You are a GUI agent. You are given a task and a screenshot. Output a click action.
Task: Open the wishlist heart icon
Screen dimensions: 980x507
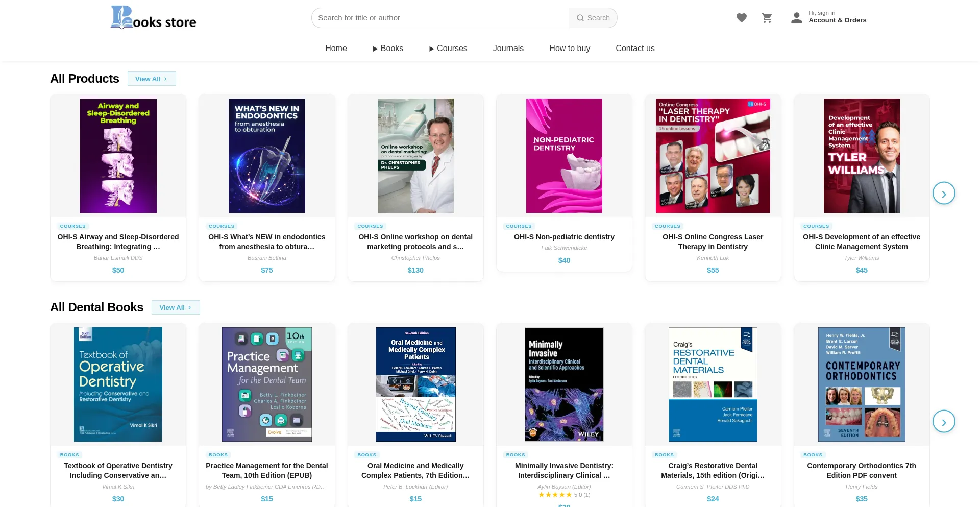(x=742, y=18)
